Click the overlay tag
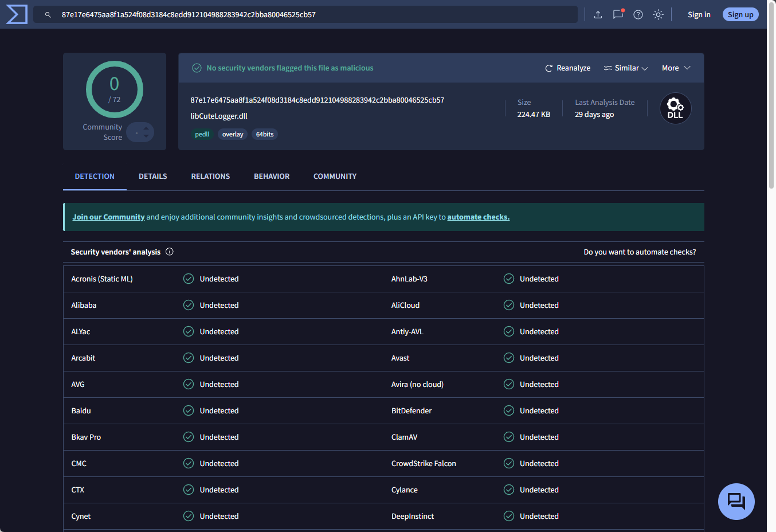Viewport: 776px width, 532px height. pos(233,134)
